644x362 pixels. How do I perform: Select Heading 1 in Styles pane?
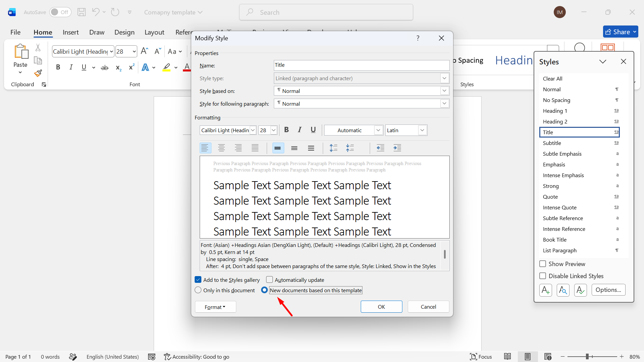[580, 111]
